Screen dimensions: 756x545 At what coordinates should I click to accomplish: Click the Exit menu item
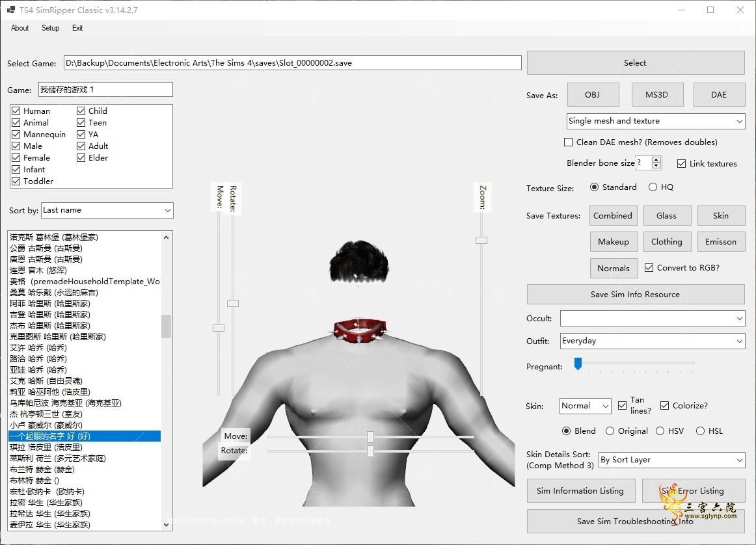pos(77,28)
